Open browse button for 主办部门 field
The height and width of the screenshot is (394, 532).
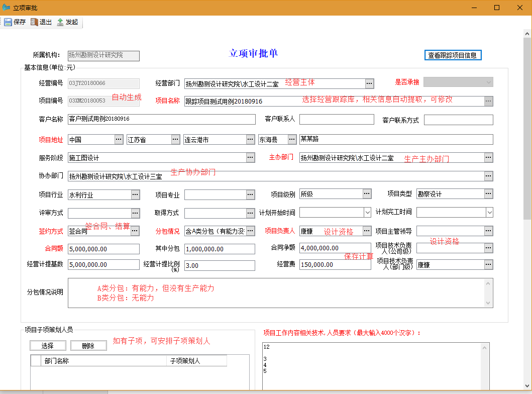coord(488,157)
